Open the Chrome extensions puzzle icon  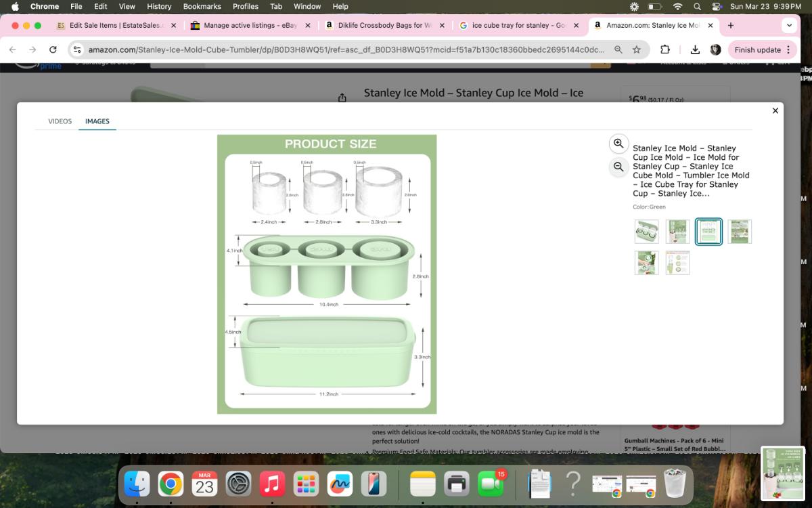click(x=665, y=49)
